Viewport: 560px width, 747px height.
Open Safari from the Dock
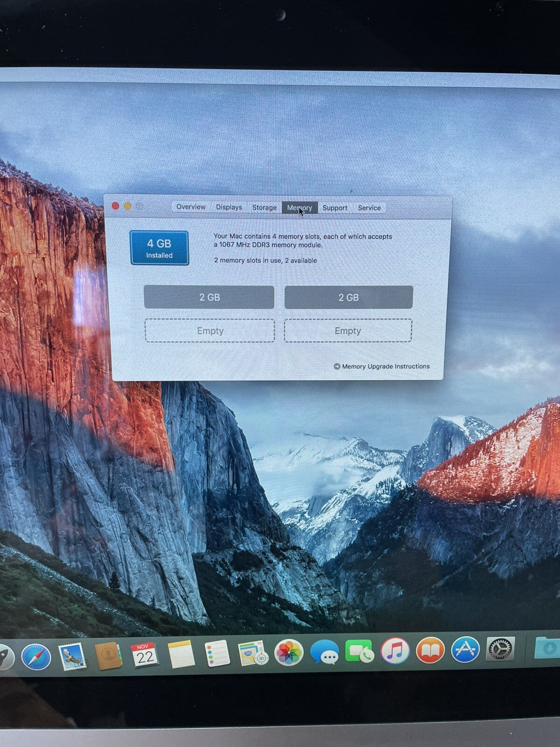click(x=36, y=656)
